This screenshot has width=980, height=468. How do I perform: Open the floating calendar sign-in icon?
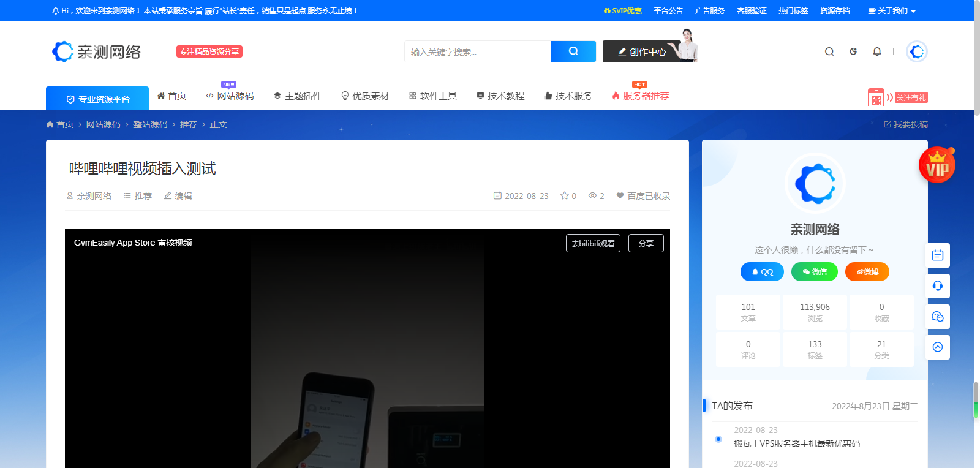(938, 255)
